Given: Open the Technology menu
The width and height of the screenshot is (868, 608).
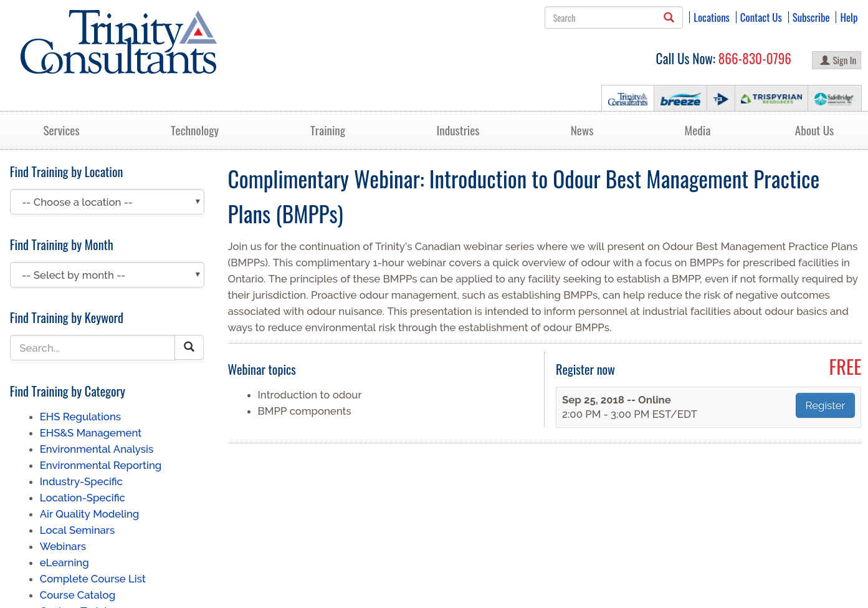Looking at the screenshot, I should point(194,131).
